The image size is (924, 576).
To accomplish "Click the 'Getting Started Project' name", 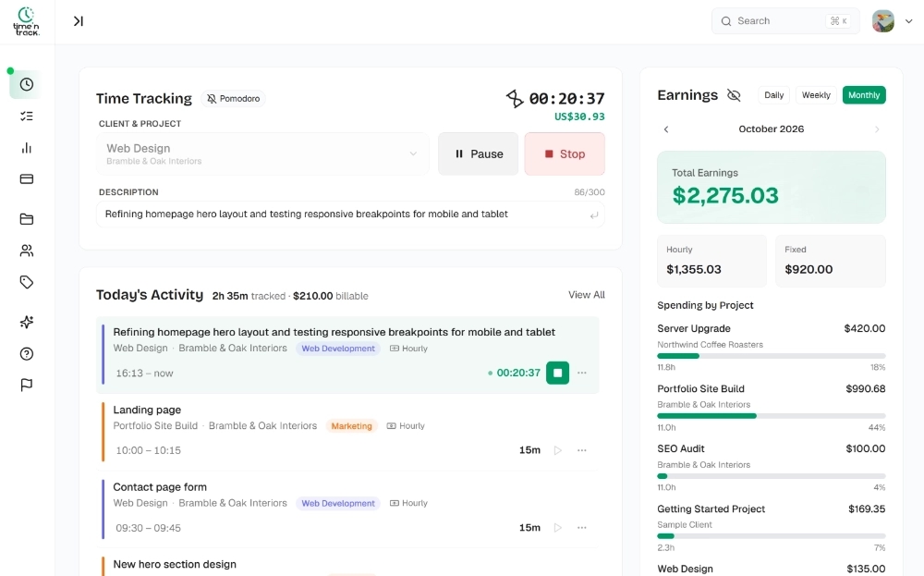I will click(x=711, y=509).
